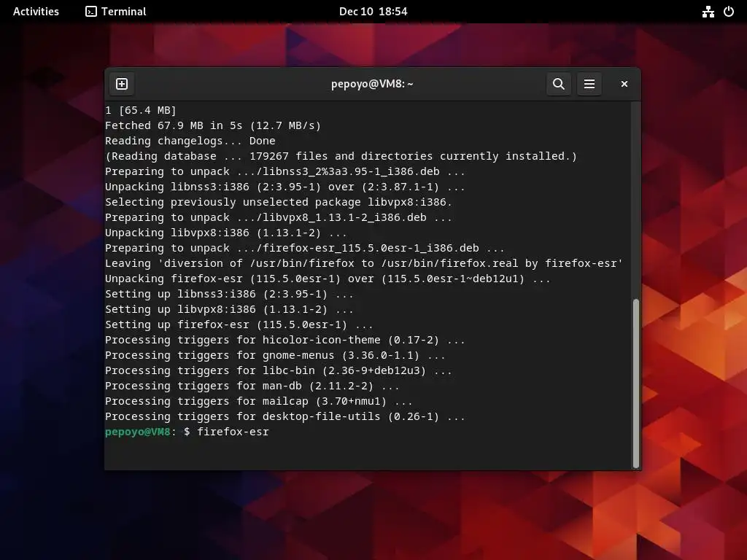
Task: Open terminal search with magnifier icon
Action: (x=558, y=84)
